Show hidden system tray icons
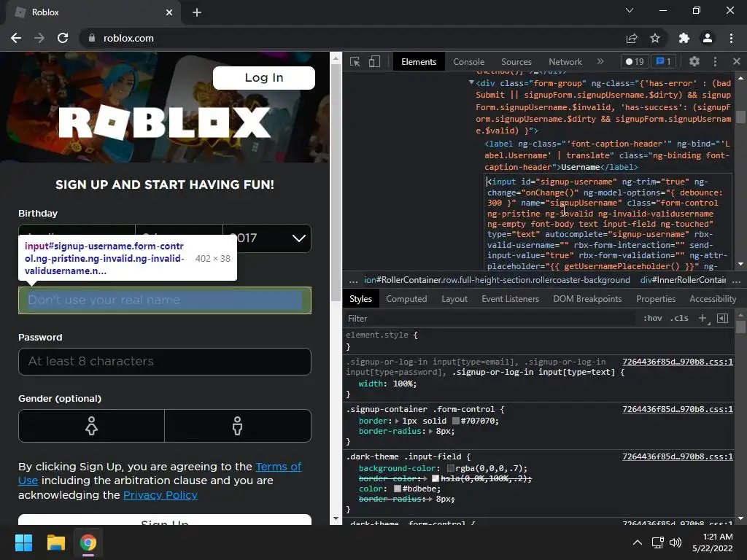The height and width of the screenshot is (560, 747). click(638, 542)
